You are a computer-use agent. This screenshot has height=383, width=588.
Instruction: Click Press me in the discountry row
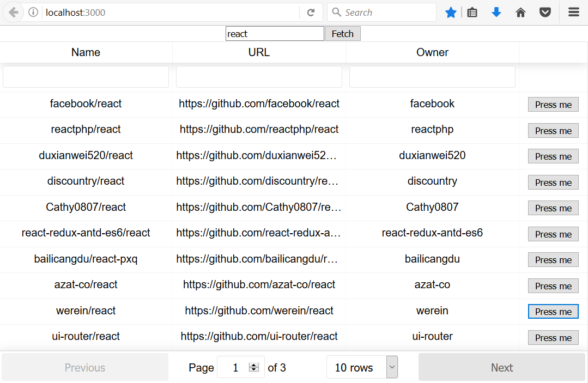553,183
